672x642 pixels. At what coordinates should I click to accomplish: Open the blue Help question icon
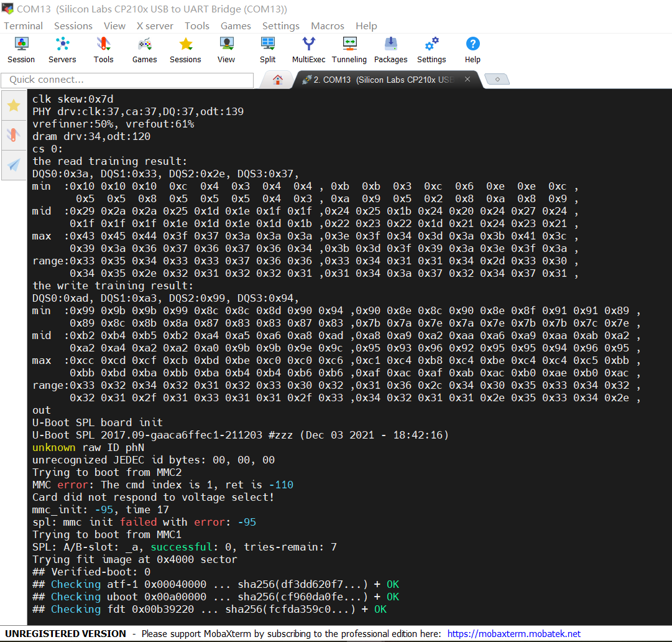pyautogui.click(x=472, y=50)
